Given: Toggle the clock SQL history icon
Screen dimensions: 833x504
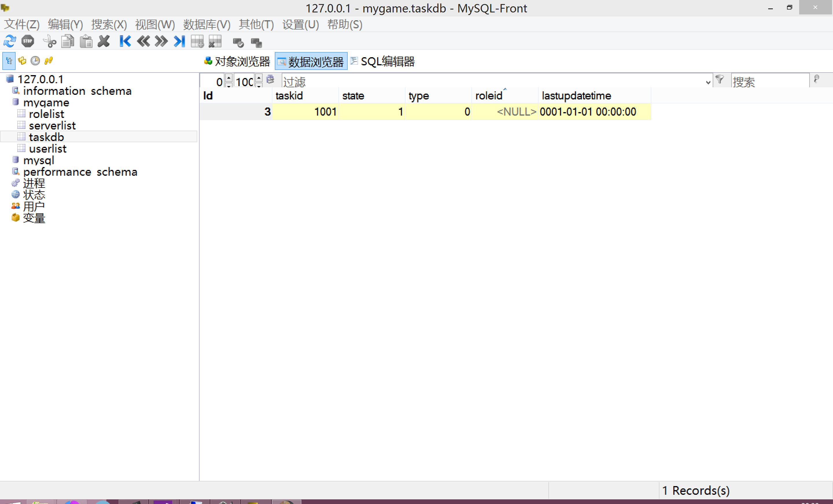Looking at the screenshot, I should coord(35,61).
